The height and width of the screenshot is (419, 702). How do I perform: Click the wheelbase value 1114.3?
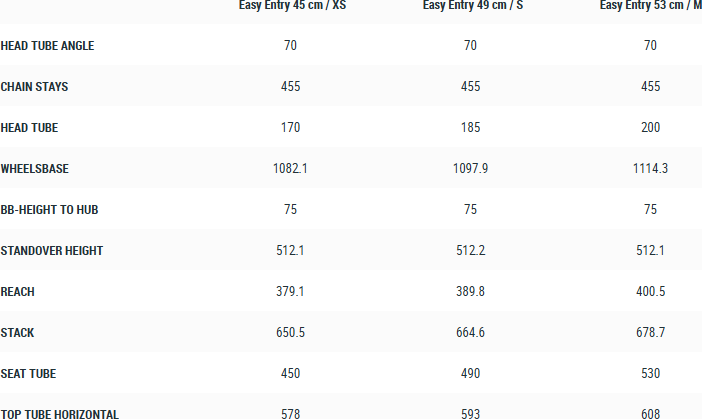pyautogui.click(x=650, y=169)
